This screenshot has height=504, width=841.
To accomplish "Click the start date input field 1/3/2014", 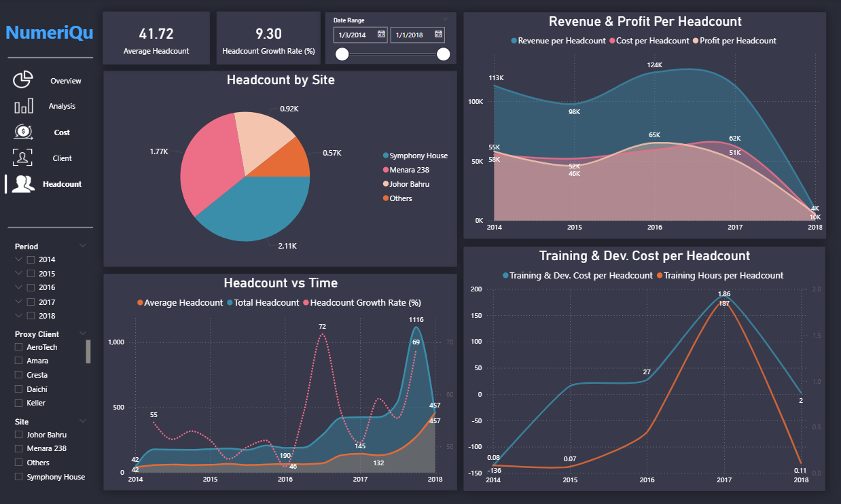I will [355, 34].
